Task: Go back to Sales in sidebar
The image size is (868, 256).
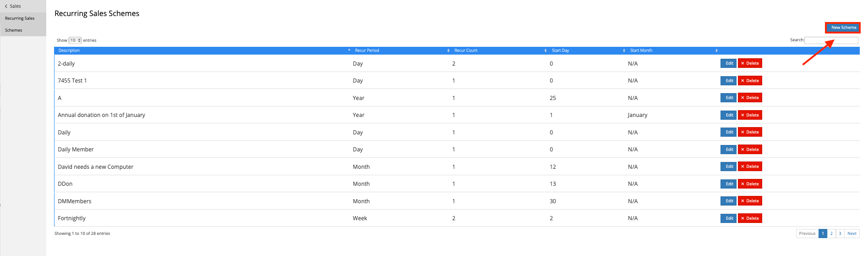Action: 13,6
